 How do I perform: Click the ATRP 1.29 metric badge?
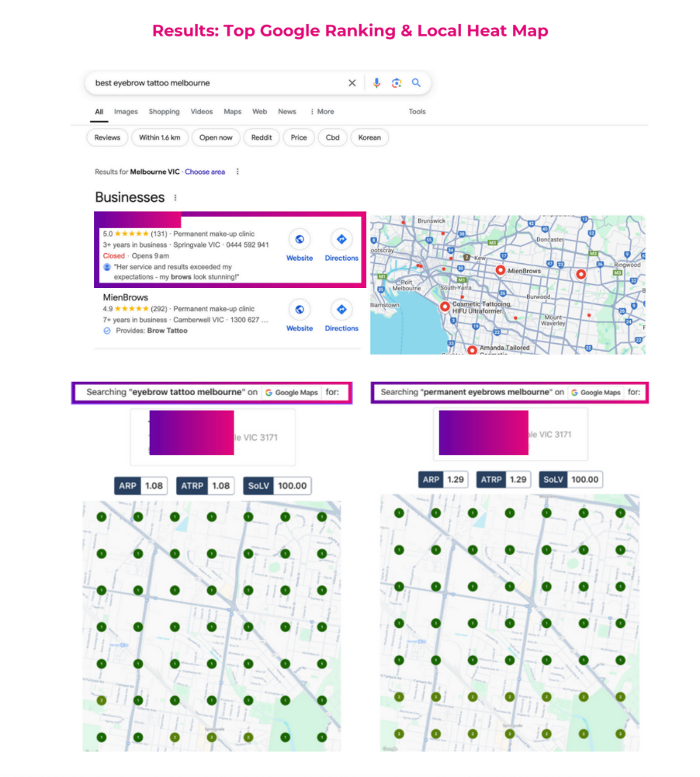click(x=504, y=480)
